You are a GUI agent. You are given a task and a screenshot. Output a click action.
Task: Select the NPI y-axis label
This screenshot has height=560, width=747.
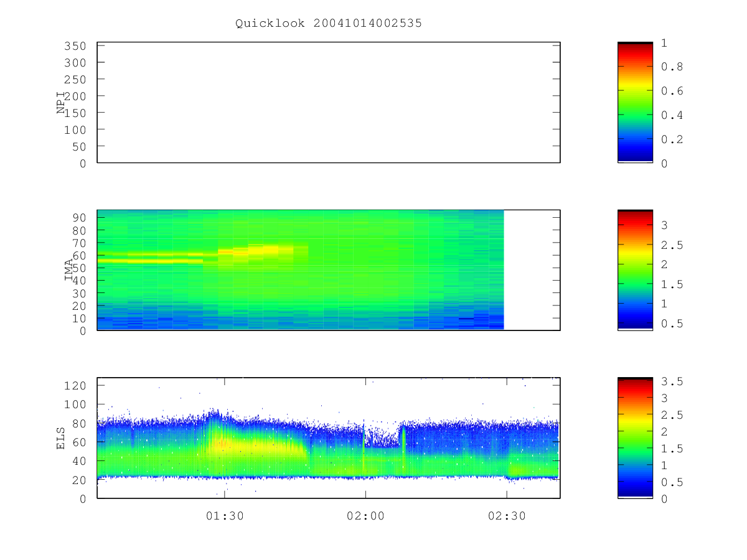click(x=61, y=103)
